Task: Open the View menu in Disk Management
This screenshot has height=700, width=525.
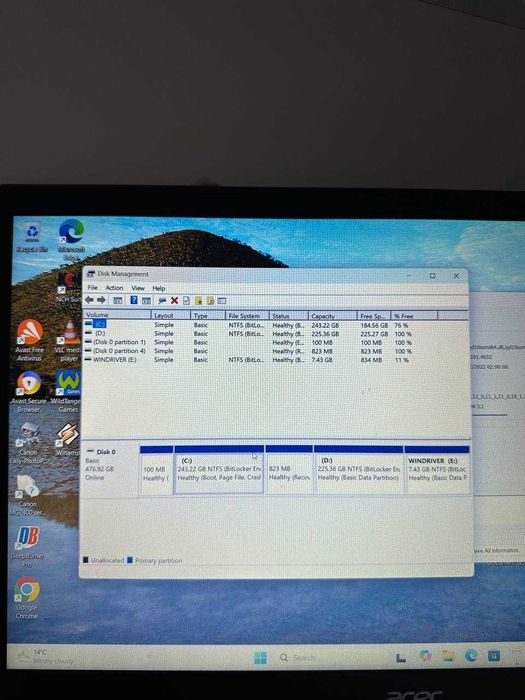Action: coord(138,288)
